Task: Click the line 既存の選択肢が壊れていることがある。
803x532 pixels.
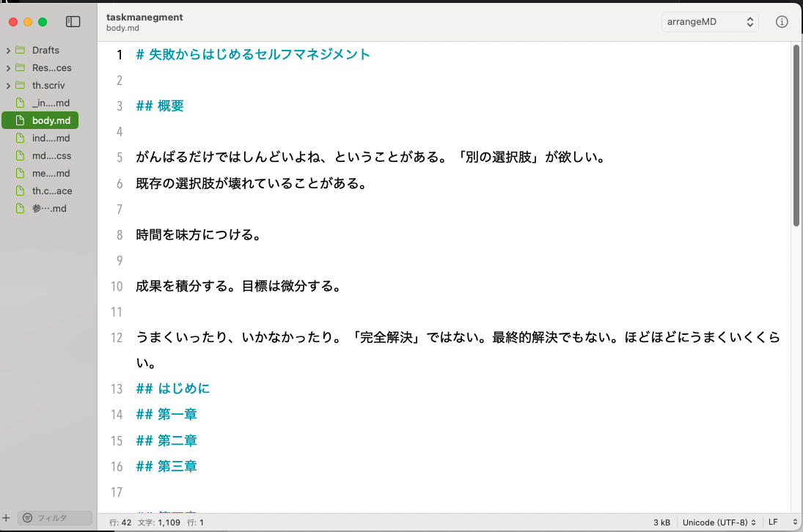Action: (x=252, y=183)
